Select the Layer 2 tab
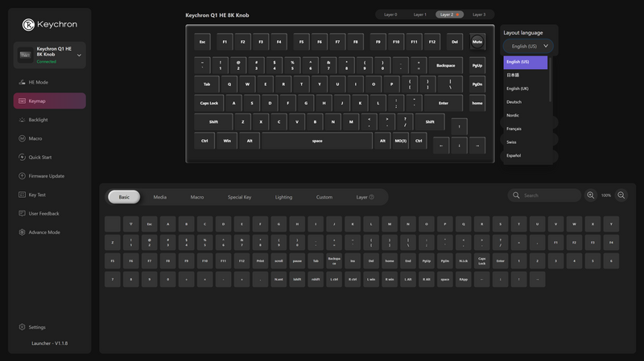644x361 pixels. (450, 14)
